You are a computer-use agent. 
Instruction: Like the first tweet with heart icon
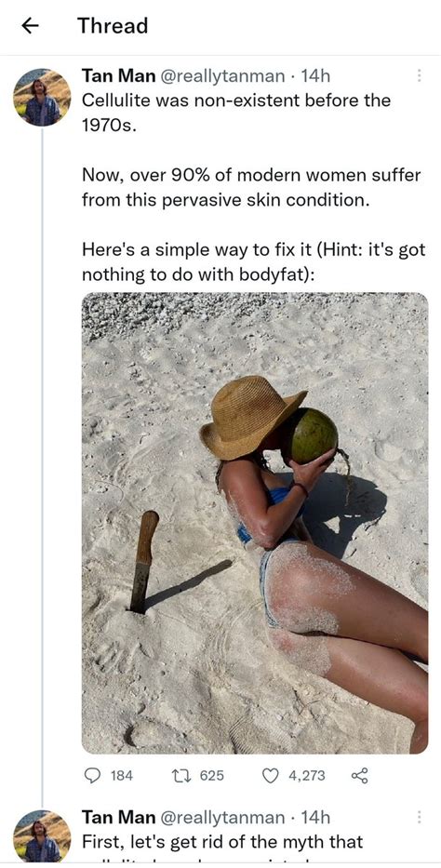[270, 776]
